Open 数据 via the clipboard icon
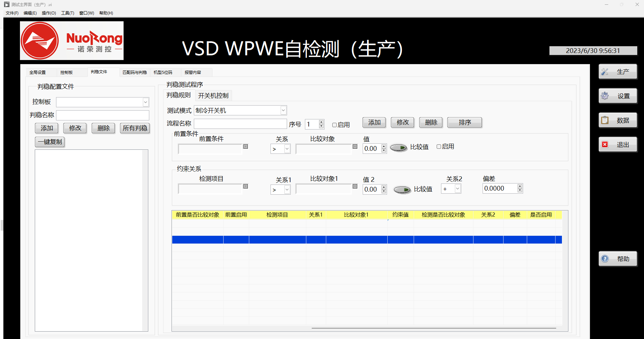The image size is (644, 339). (605, 120)
